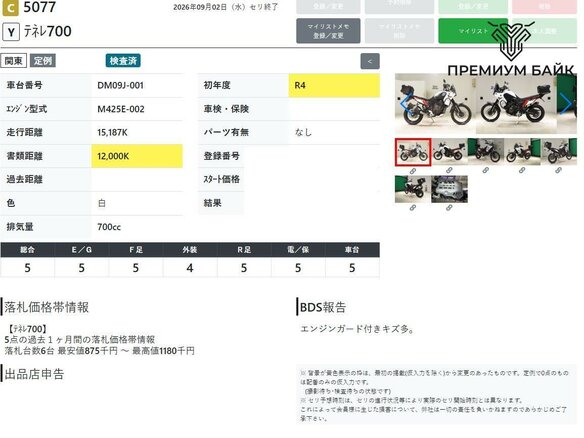This screenshot has height=438, width=584.
Task: Open the large right-side bike photo
Action: 516,104
